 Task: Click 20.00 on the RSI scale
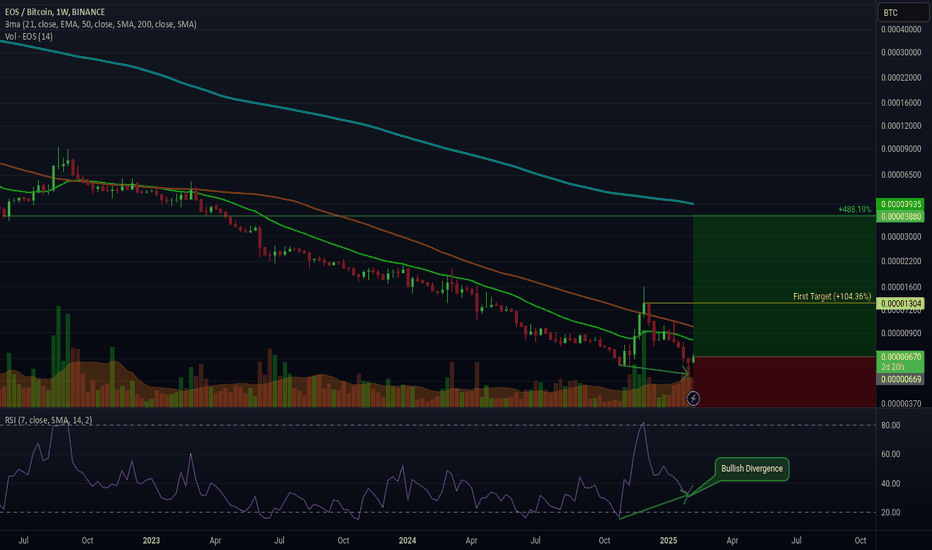coord(890,513)
